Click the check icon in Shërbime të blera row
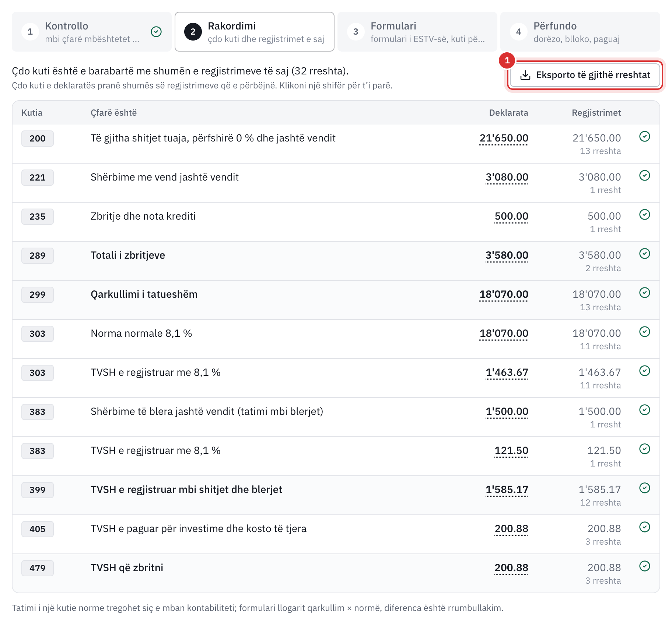This screenshot has width=672, height=622. [645, 410]
